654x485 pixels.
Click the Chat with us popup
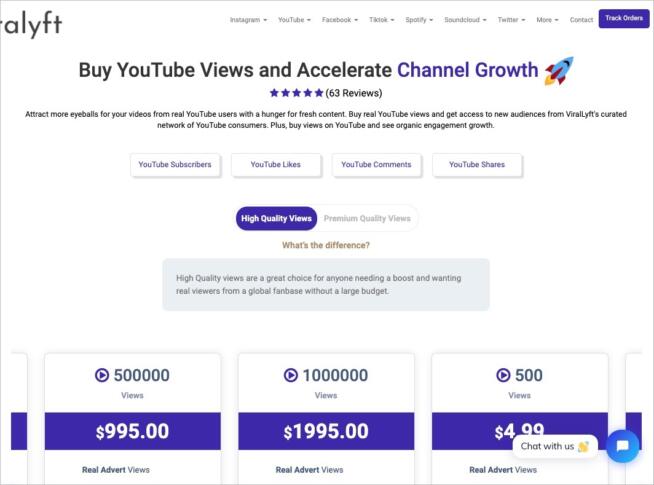point(555,446)
